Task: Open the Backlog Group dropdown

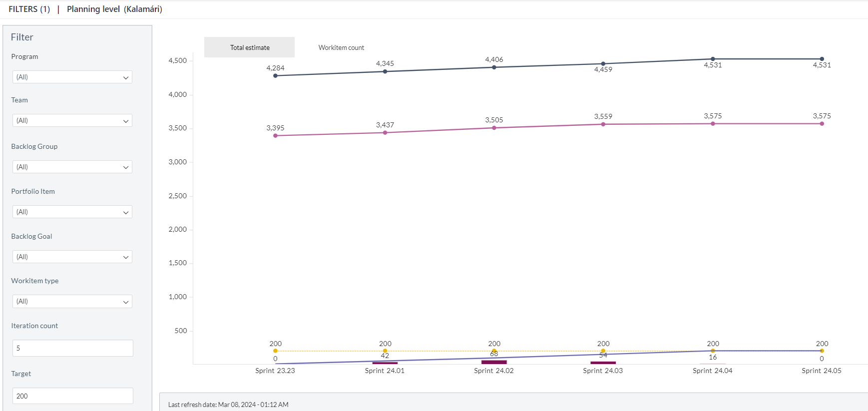Action: pyautogui.click(x=72, y=167)
